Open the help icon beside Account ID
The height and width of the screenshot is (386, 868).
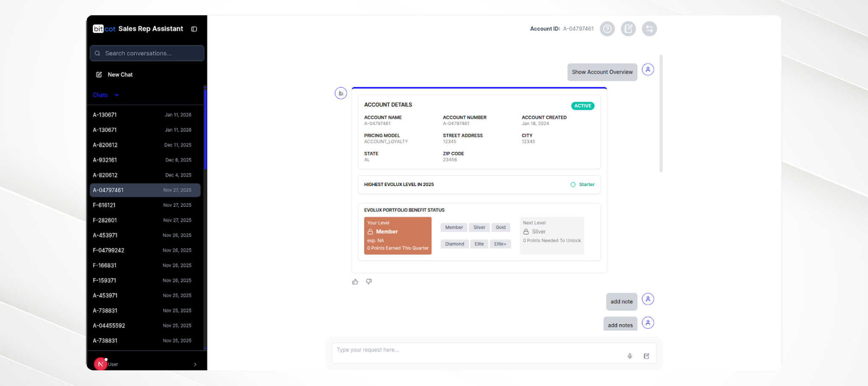[x=607, y=29]
